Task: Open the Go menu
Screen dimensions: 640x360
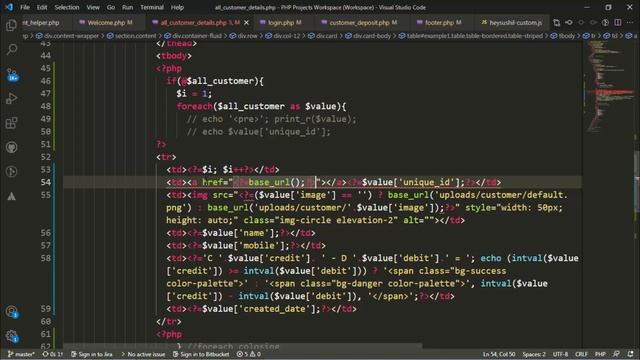Action: pos(111,7)
